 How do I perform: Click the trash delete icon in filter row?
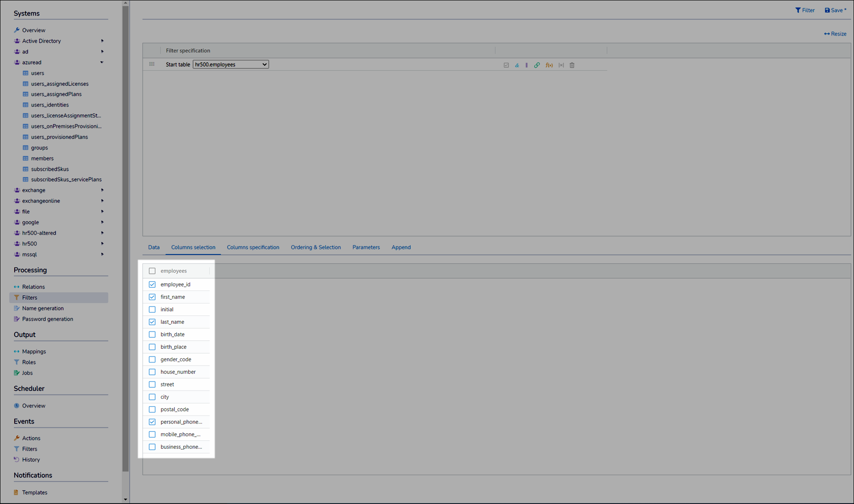coord(572,65)
